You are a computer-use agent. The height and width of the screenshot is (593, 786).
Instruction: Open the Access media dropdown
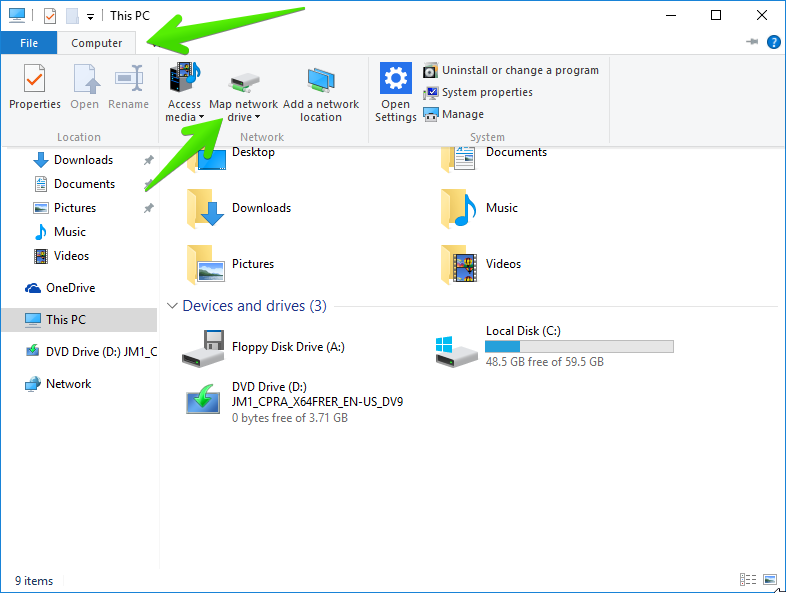click(184, 117)
